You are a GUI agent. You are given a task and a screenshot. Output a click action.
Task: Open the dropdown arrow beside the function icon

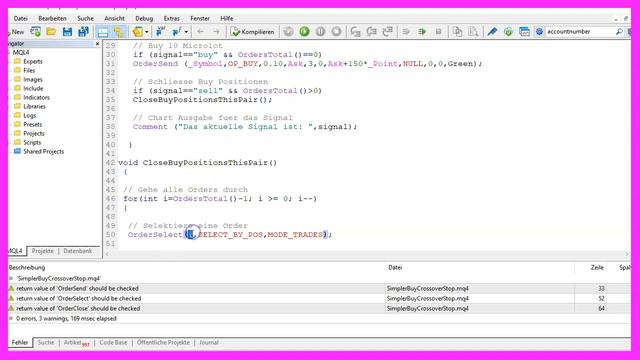pos(186,32)
